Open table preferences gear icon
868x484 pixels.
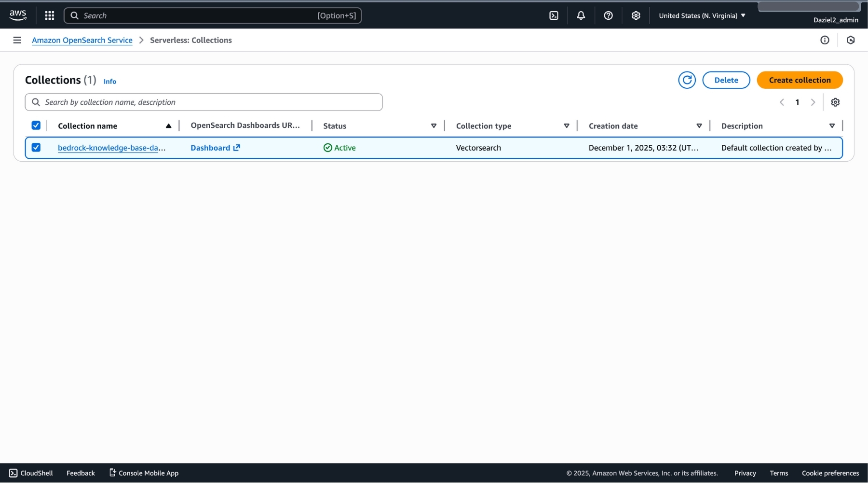coord(835,102)
